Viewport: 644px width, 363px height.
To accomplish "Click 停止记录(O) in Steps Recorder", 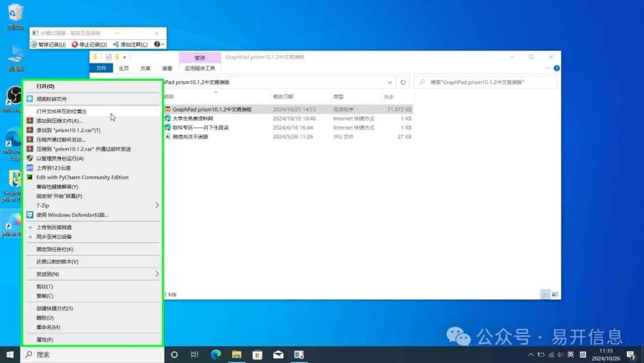I will coord(89,44).
